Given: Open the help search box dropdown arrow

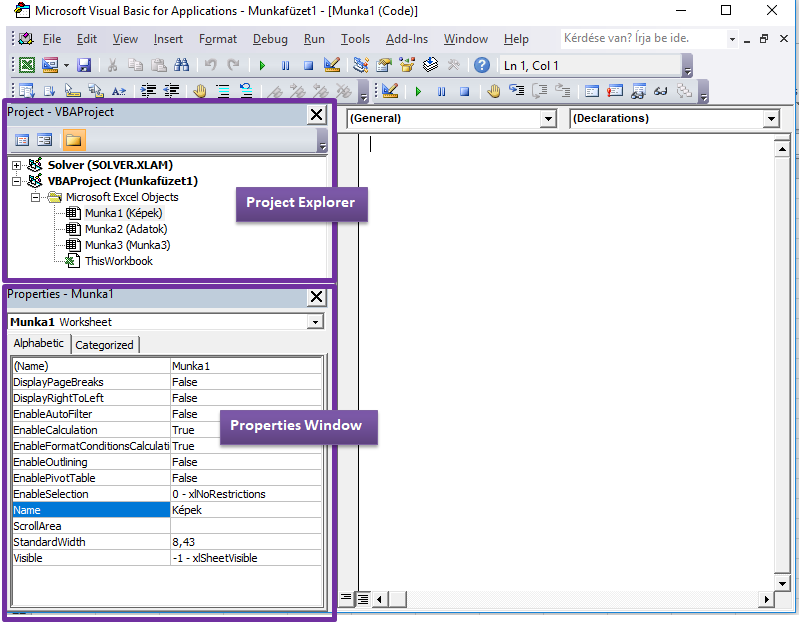Looking at the screenshot, I should click(x=732, y=39).
